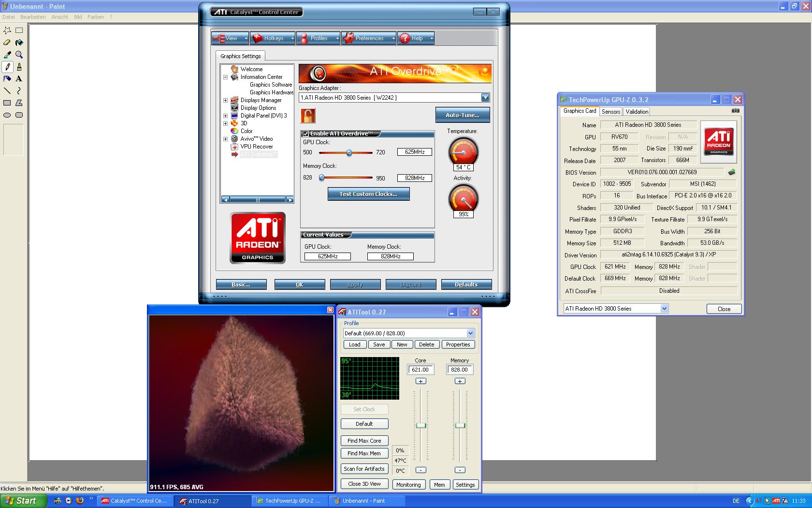Select the Line tool in Paint

7,91
